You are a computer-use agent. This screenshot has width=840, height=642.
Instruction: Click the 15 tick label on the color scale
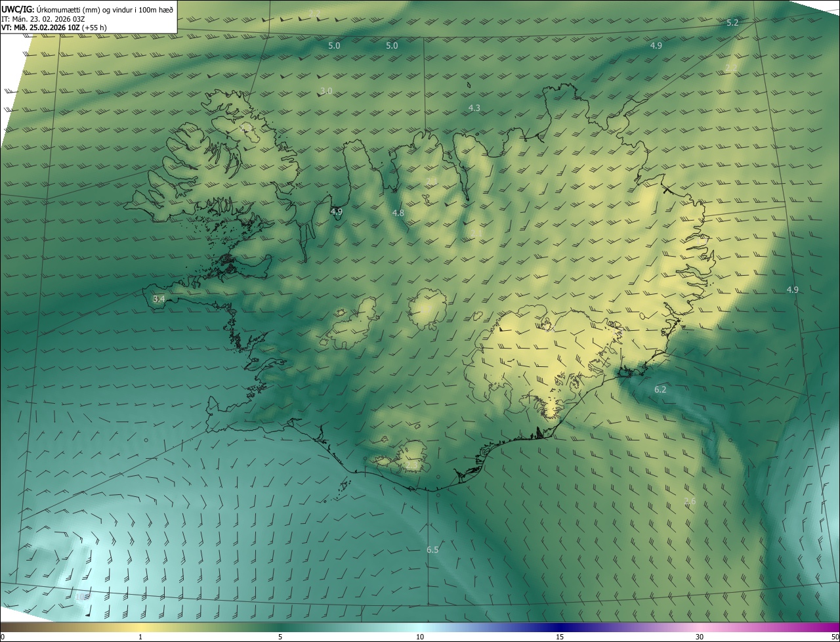coord(560,637)
